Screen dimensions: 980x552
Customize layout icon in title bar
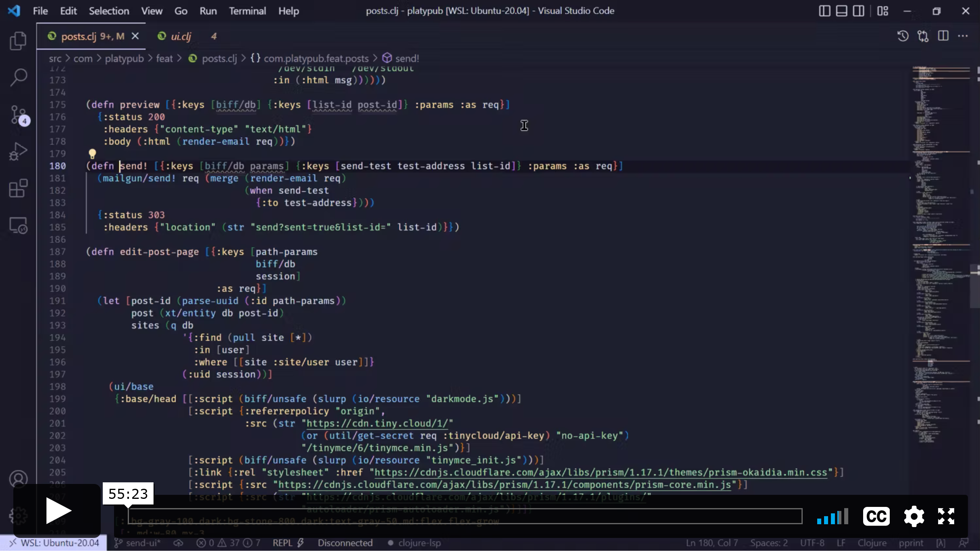click(882, 11)
